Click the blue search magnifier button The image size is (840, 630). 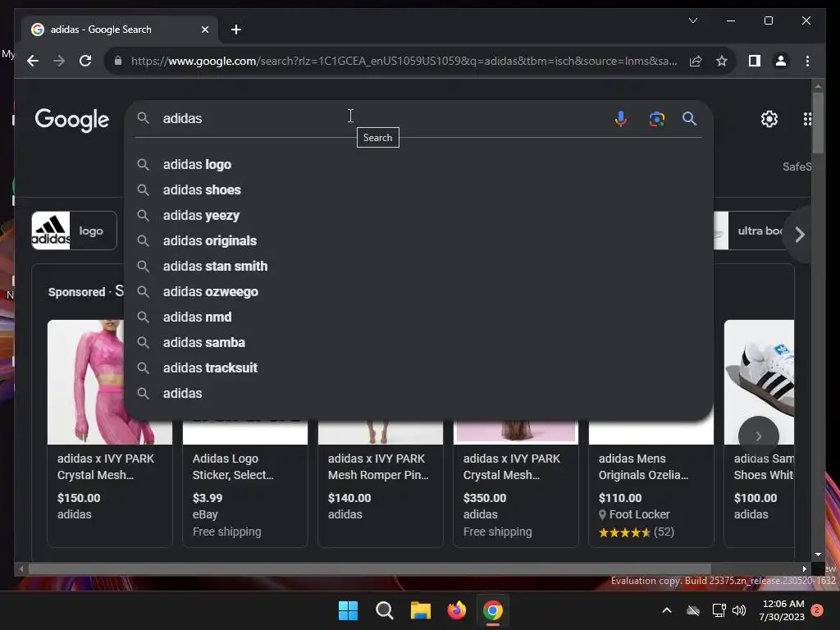(689, 118)
